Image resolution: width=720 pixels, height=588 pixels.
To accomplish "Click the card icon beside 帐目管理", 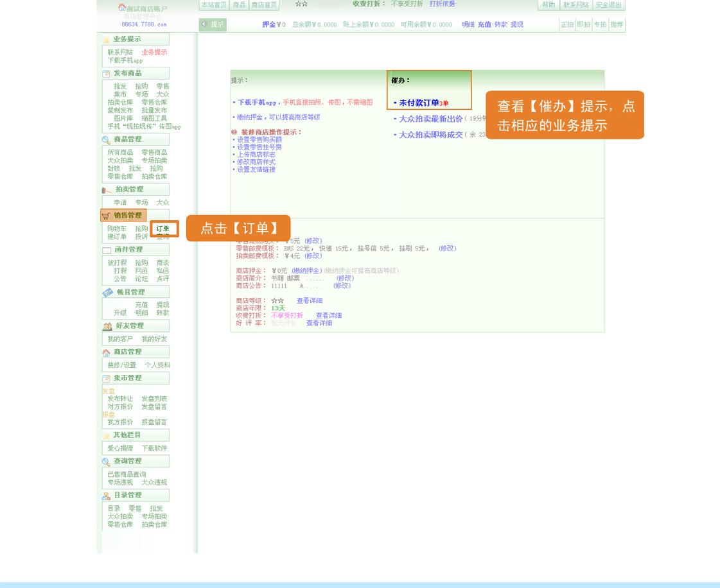I will tap(107, 293).
